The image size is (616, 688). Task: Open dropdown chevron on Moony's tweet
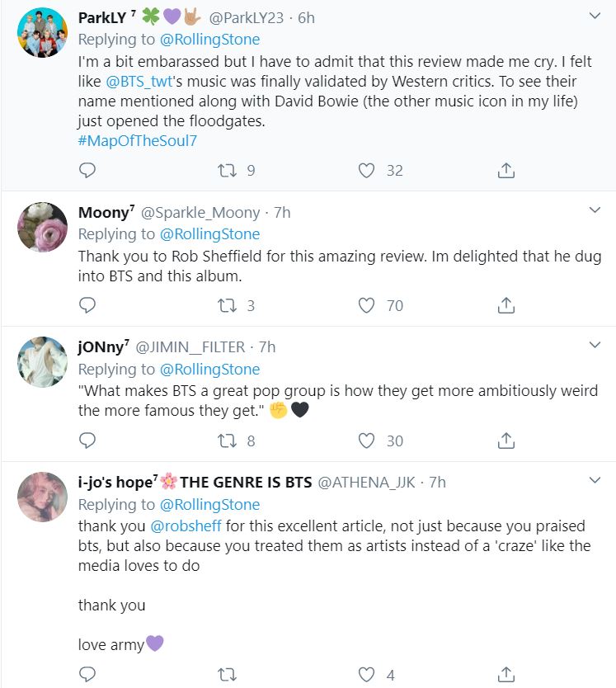[x=595, y=210]
